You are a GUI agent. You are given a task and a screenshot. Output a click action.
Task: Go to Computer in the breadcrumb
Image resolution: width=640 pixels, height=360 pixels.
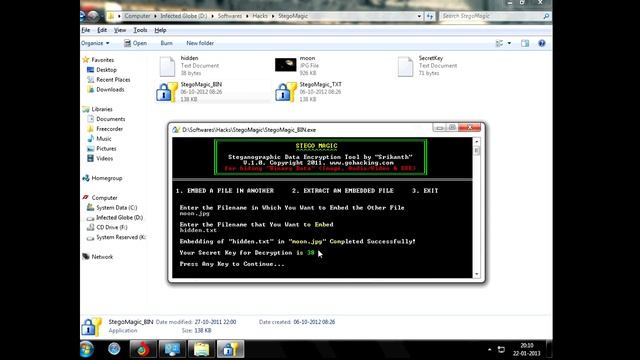point(137,16)
